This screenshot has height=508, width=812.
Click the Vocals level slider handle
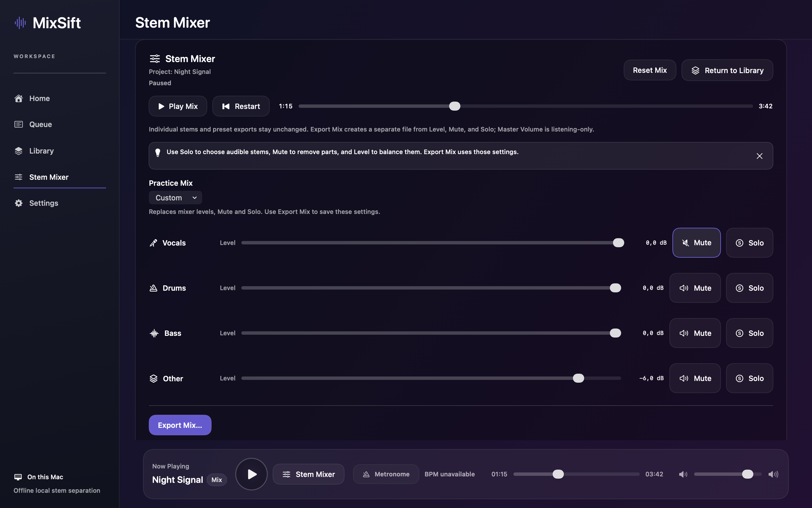pyautogui.click(x=618, y=243)
